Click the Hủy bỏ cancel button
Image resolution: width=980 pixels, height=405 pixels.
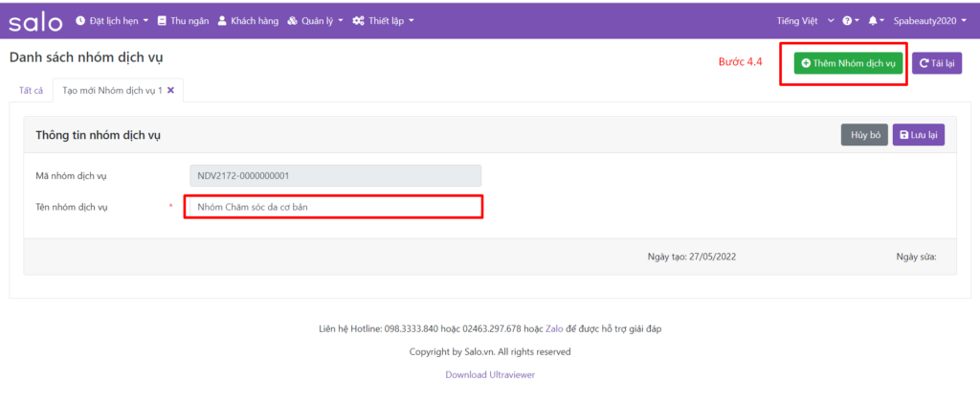(864, 135)
